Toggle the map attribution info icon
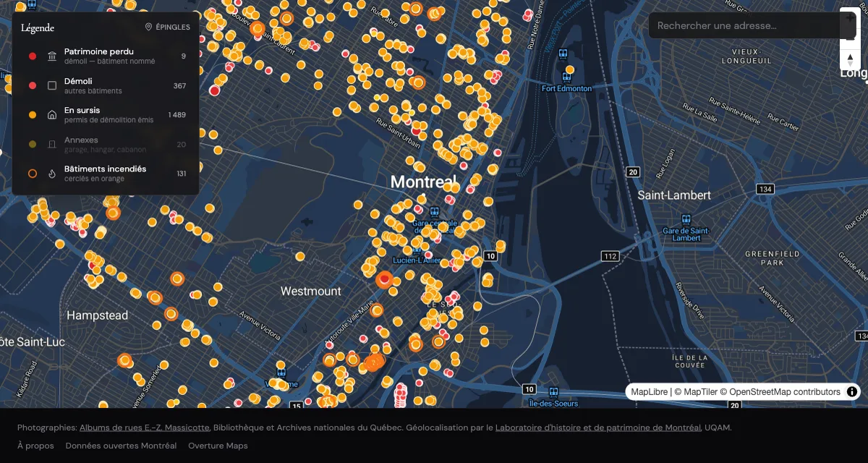The image size is (868, 463). (x=852, y=392)
